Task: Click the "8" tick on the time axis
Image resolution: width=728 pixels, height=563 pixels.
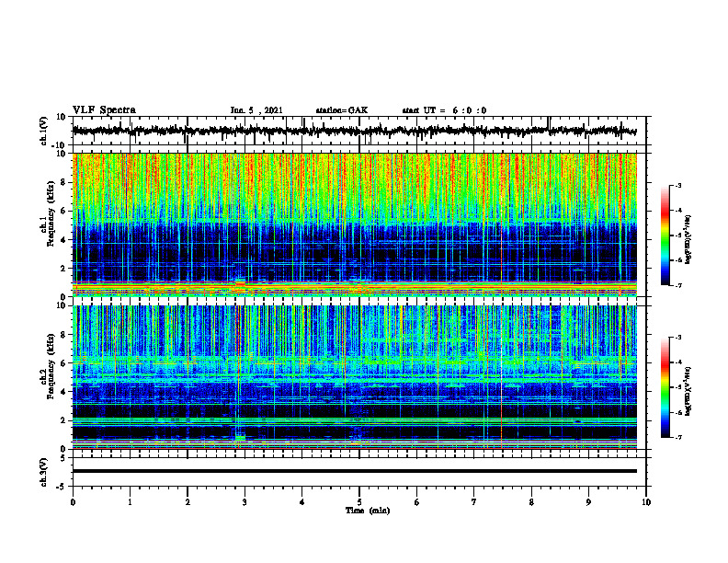Action: (x=531, y=502)
